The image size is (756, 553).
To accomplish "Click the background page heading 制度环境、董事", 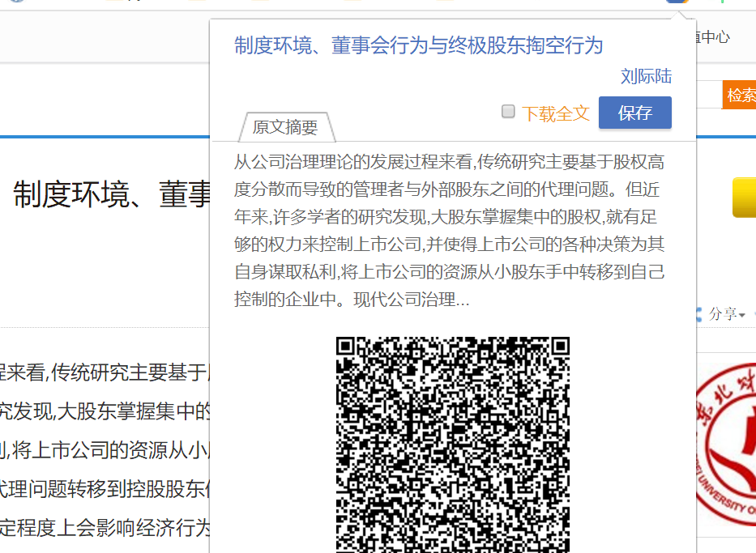I will click(x=112, y=194).
